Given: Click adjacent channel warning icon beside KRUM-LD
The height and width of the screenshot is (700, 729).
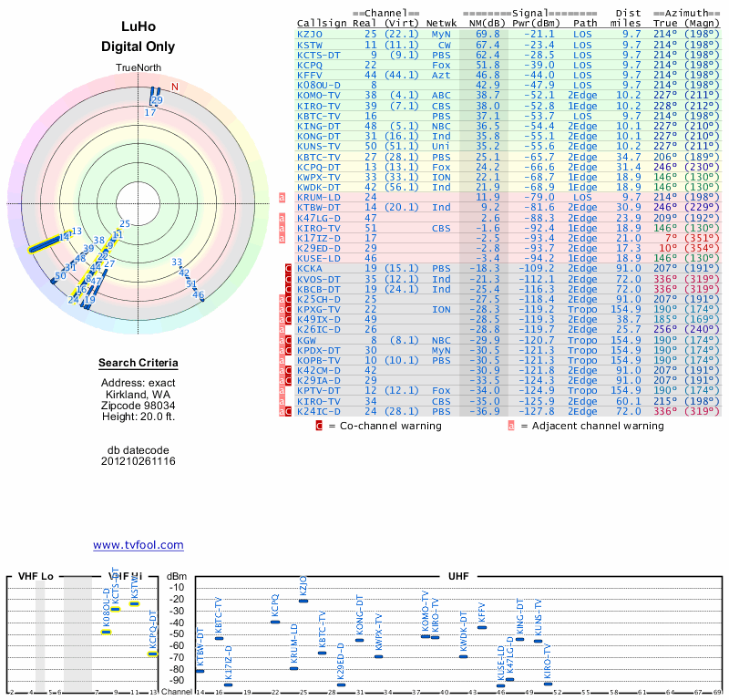Looking at the screenshot, I should [282, 197].
